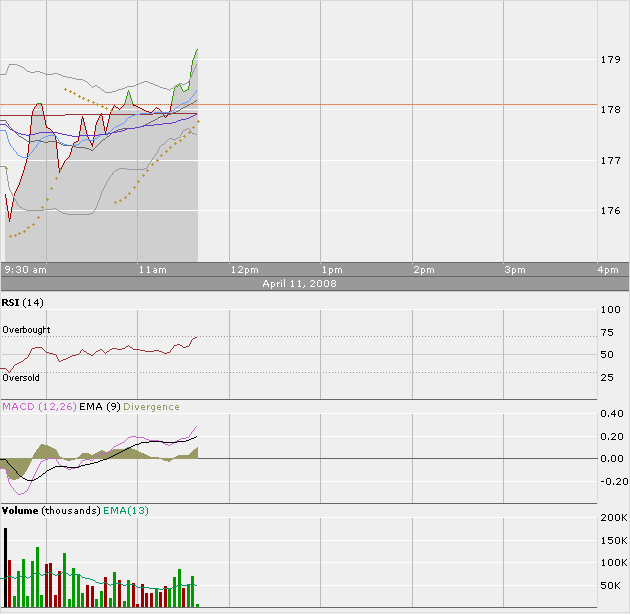Click the 3pm time marker
This screenshot has height=615, width=630.
point(514,270)
